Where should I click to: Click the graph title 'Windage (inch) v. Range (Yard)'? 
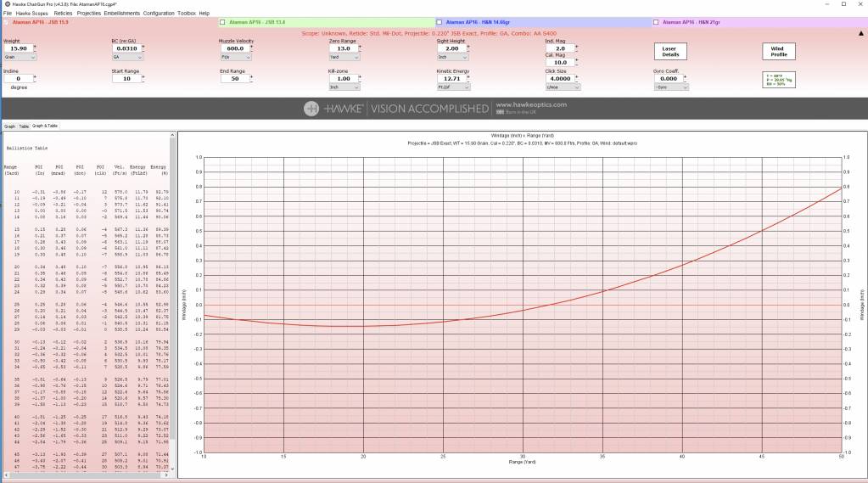point(522,136)
